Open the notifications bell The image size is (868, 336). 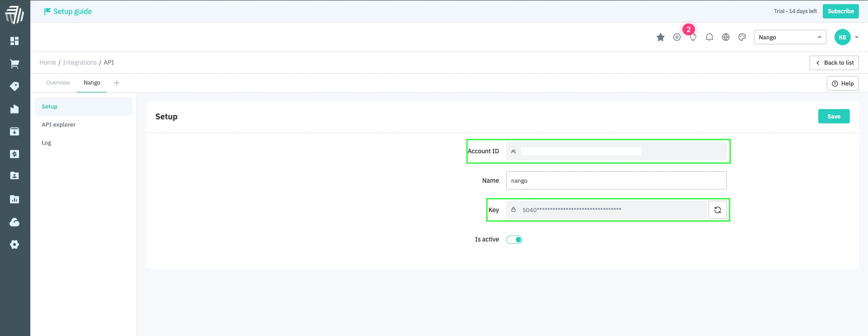(x=710, y=37)
